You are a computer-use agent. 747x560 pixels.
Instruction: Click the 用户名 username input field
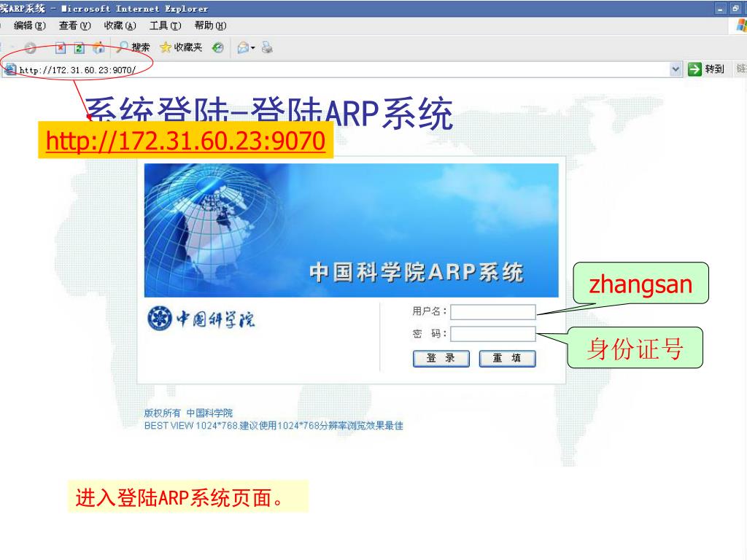coord(493,312)
